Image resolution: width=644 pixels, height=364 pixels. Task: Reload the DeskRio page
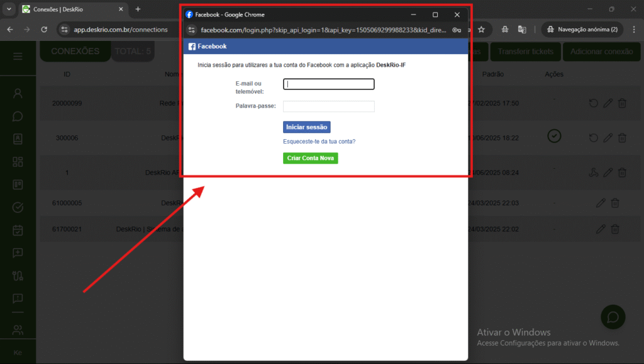click(x=44, y=30)
